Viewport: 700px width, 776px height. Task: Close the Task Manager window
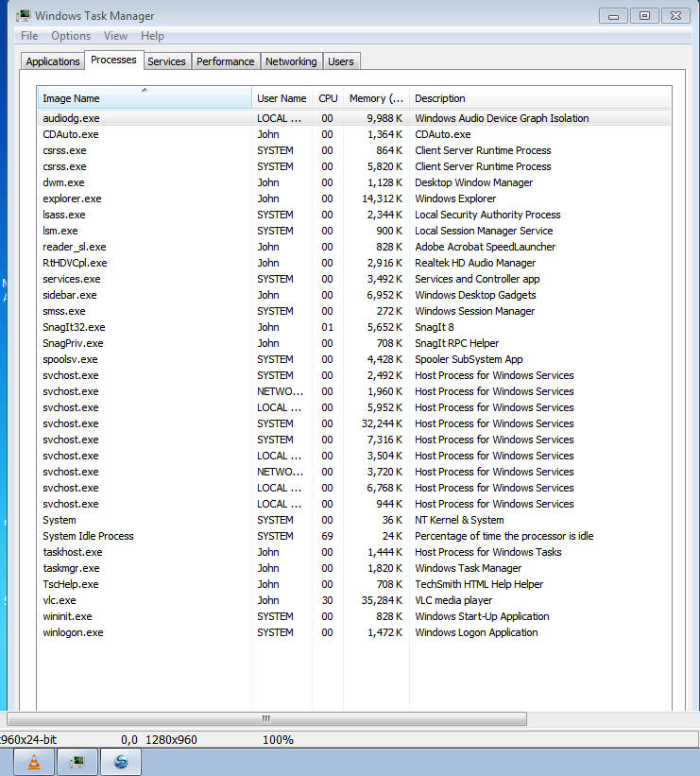(x=675, y=16)
